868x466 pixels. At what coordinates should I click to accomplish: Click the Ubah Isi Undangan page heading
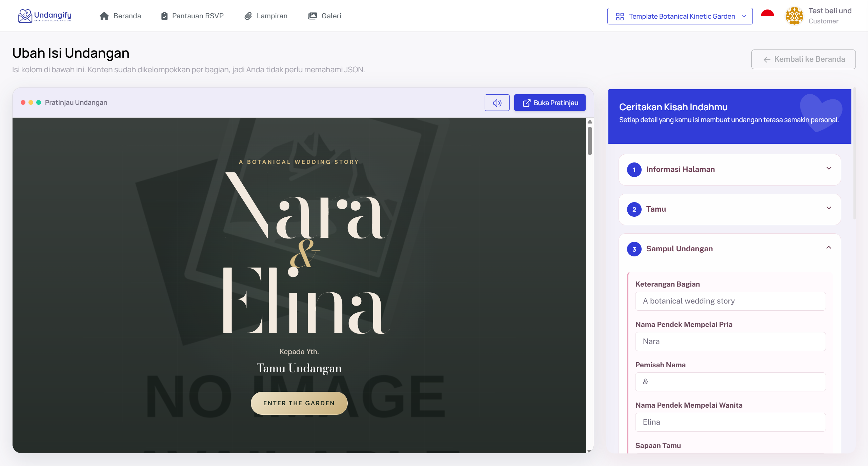click(71, 53)
